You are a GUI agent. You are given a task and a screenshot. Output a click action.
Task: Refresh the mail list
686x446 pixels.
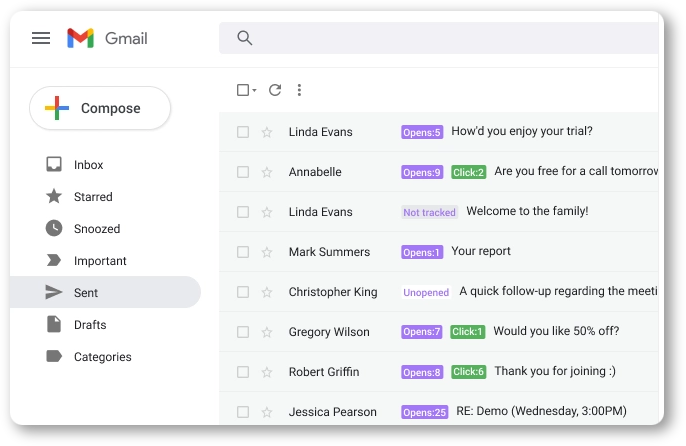[x=275, y=90]
